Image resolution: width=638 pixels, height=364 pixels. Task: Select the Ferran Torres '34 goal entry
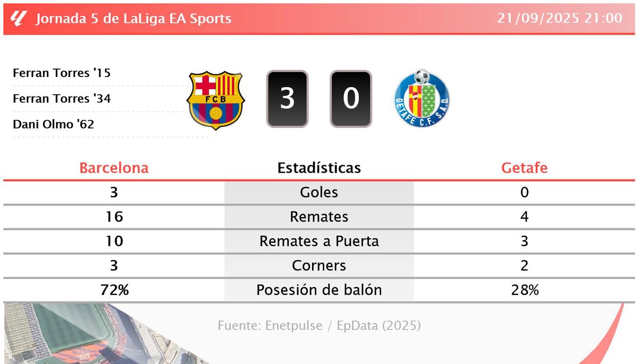click(x=62, y=98)
